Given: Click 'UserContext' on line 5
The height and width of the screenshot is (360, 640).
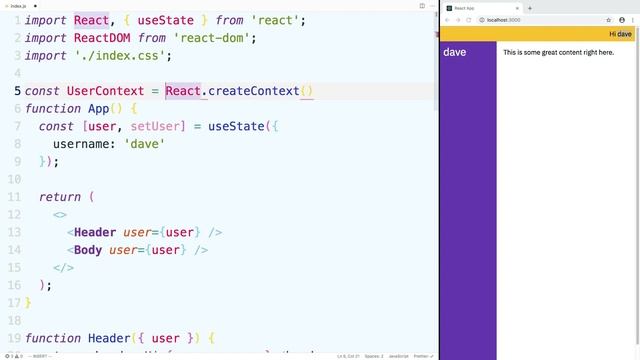Looking at the screenshot, I should pyautogui.click(x=105, y=91).
